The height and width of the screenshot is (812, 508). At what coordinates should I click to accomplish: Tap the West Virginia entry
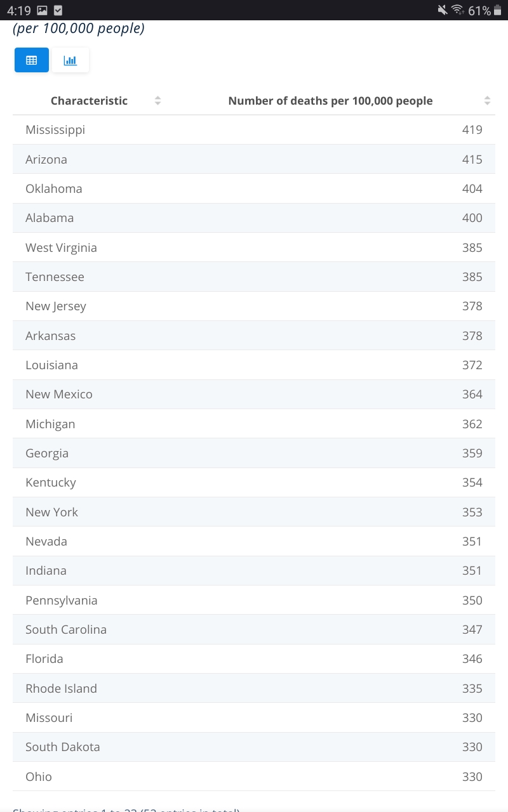click(x=254, y=247)
